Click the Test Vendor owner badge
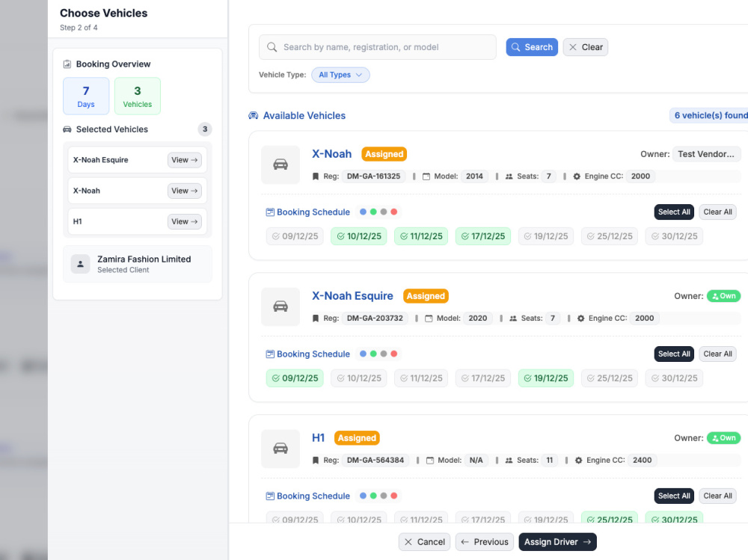 pyautogui.click(x=707, y=154)
